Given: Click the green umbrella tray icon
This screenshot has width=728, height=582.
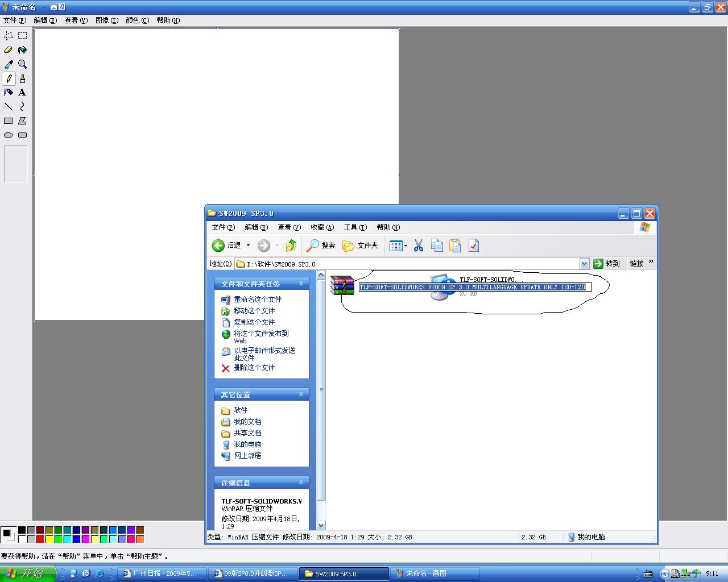Looking at the screenshot, I should coord(696,573).
